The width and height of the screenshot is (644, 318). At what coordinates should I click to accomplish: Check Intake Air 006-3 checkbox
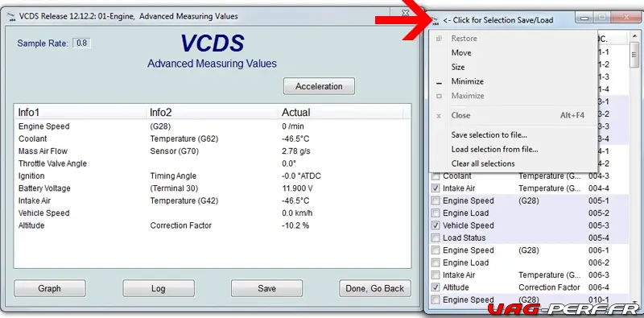436,275
